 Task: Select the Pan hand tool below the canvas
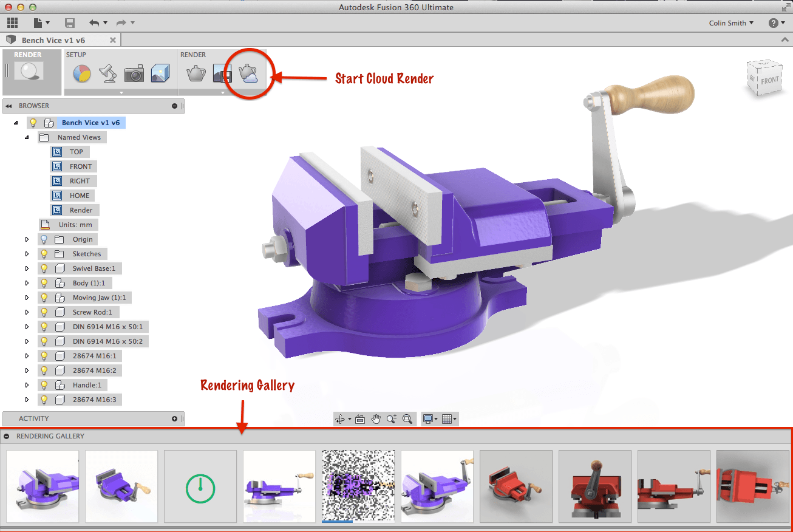pyautogui.click(x=376, y=418)
